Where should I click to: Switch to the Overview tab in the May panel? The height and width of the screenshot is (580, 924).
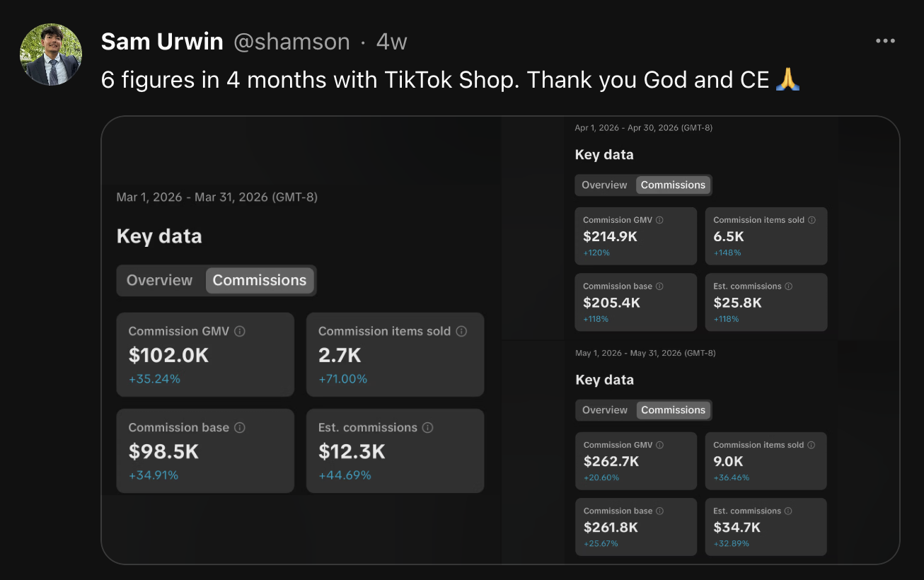coord(605,410)
